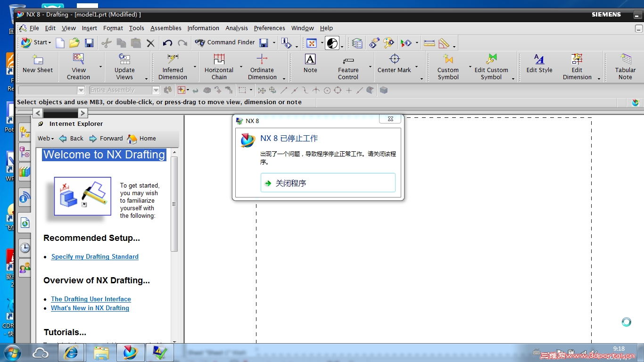The width and height of the screenshot is (644, 362).
Task: Click the Copy icon in the toolbar
Action: click(x=121, y=43)
